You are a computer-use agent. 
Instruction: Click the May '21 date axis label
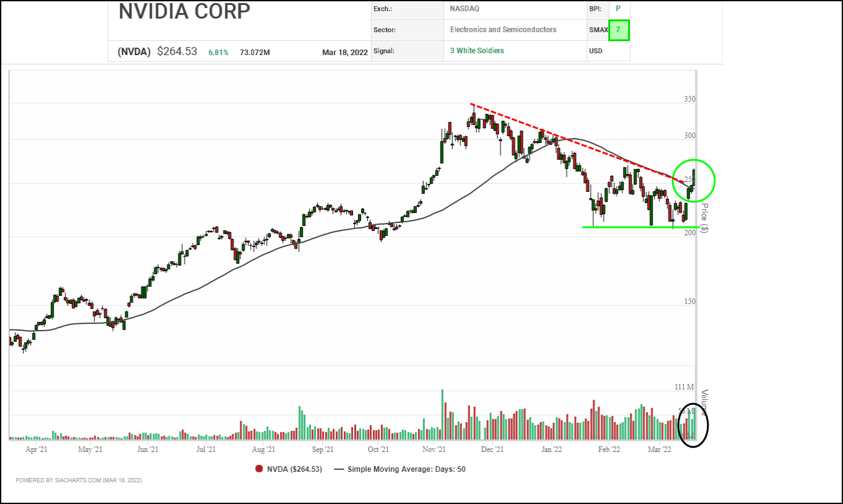[x=90, y=450]
